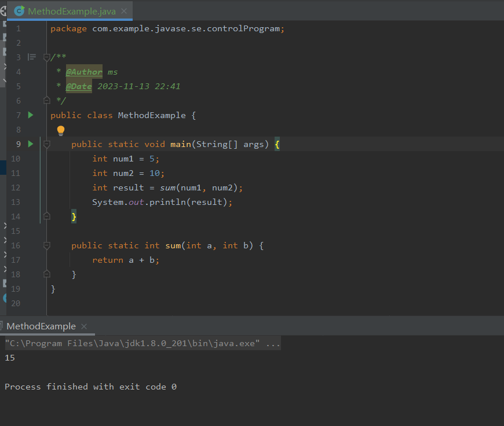Click the yellow intention lightbulb icon
504x426 pixels.
(x=61, y=130)
